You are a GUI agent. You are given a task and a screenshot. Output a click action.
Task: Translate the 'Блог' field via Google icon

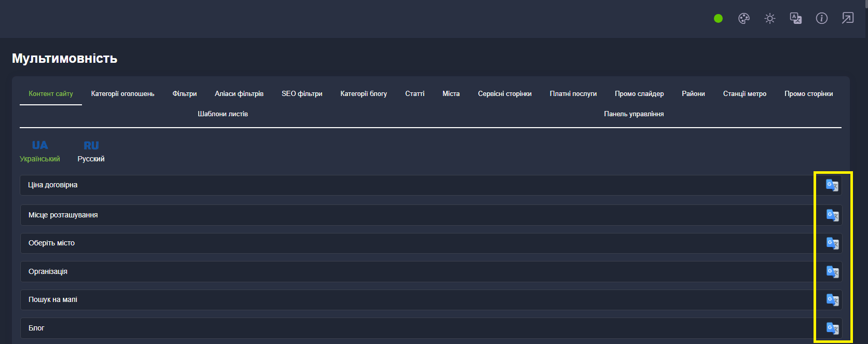click(x=832, y=328)
